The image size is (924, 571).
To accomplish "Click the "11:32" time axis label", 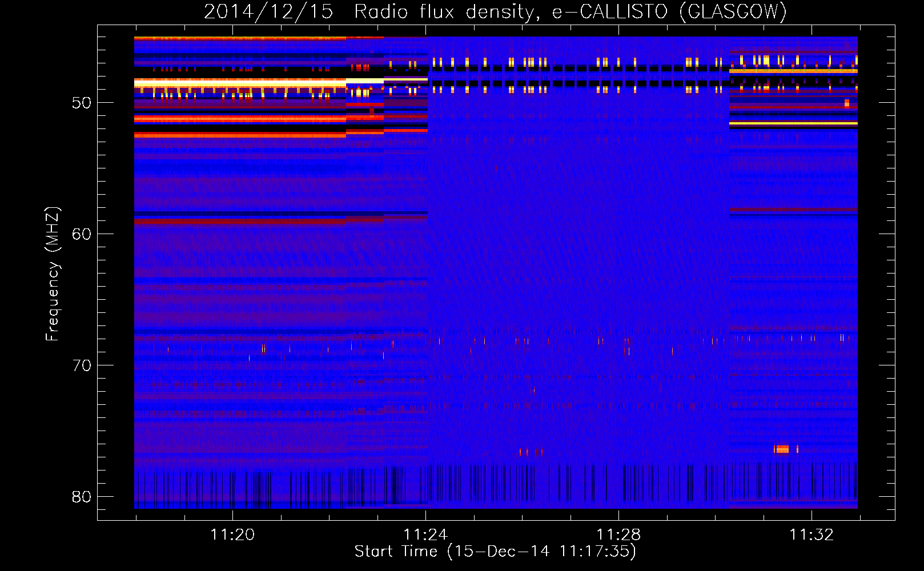I will [811, 535].
